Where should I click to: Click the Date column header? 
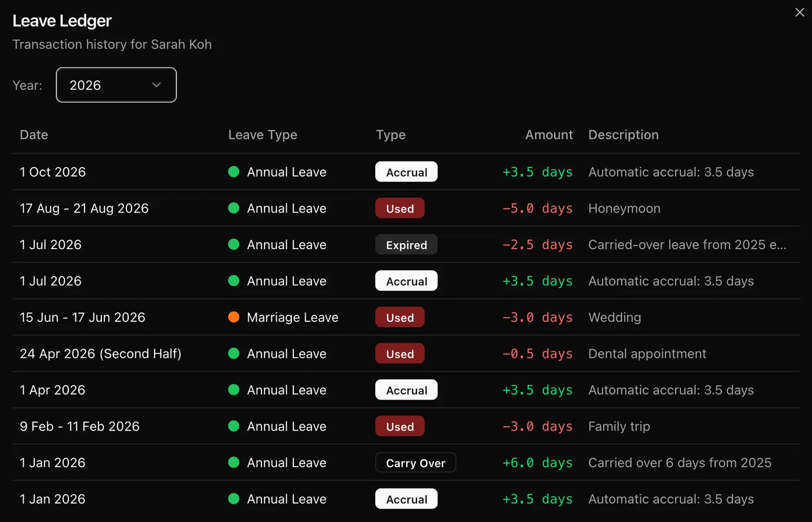(x=34, y=135)
